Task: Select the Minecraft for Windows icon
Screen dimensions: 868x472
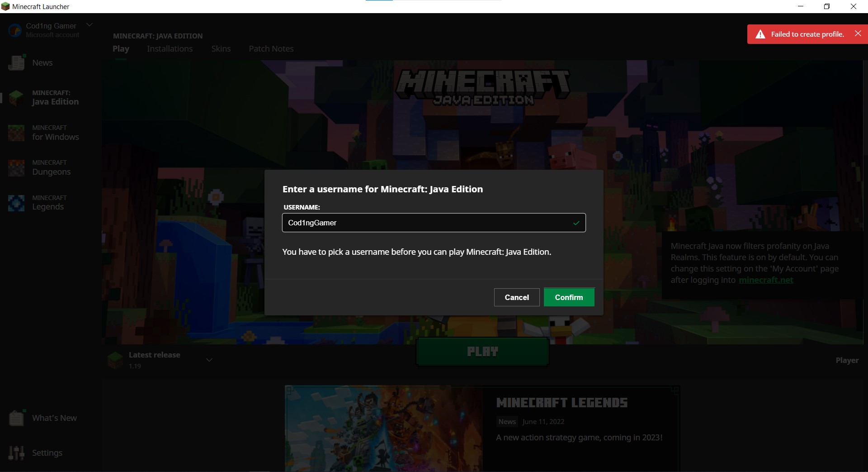Action: point(17,133)
